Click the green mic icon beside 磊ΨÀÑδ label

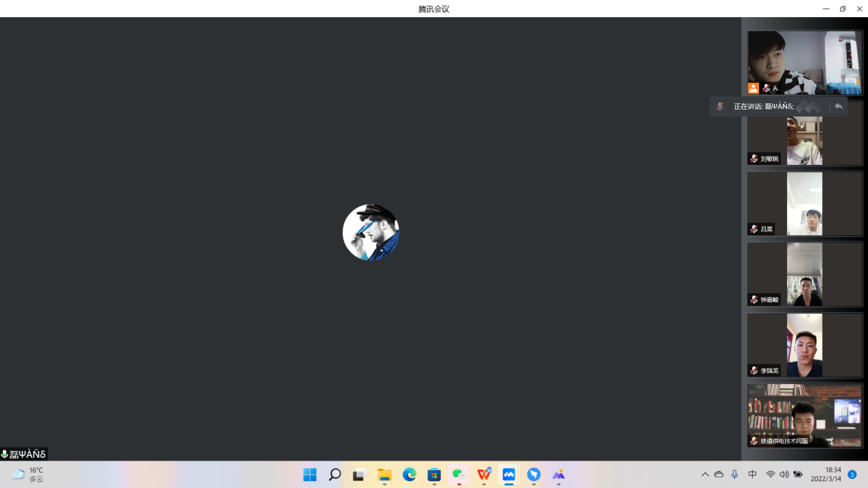pyautogui.click(x=5, y=454)
